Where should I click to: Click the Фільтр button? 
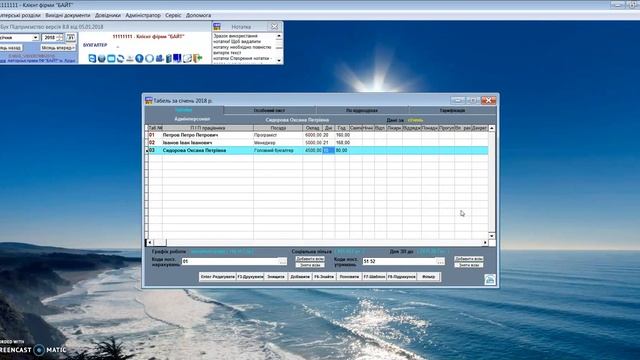point(429,277)
